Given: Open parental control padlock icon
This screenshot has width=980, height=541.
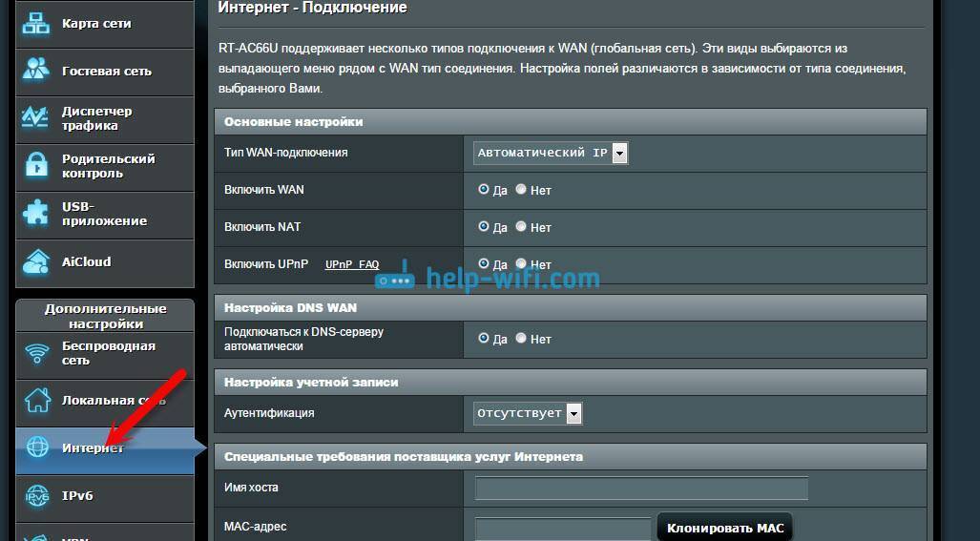Looking at the screenshot, I should (x=37, y=166).
